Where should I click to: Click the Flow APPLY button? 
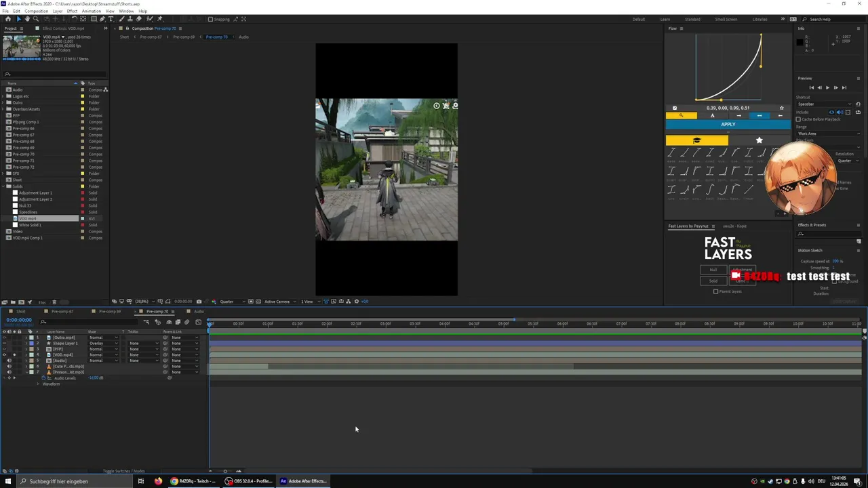coord(728,124)
